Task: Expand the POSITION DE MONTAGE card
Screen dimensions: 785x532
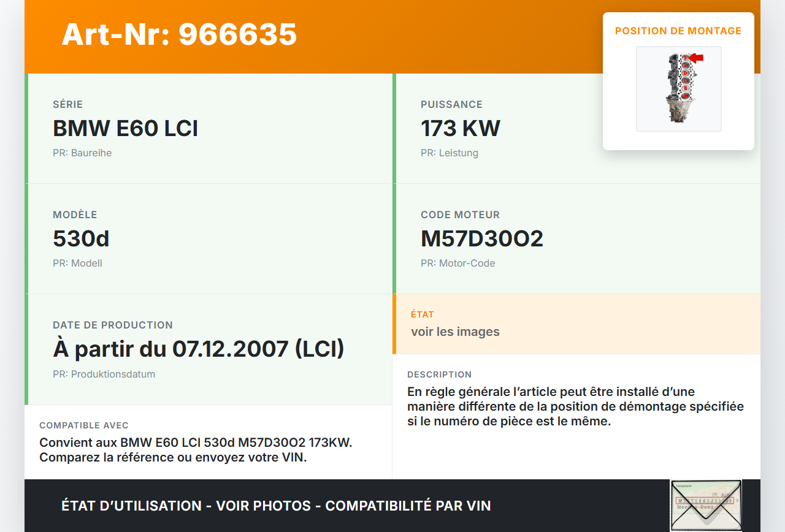Action: (678, 31)
